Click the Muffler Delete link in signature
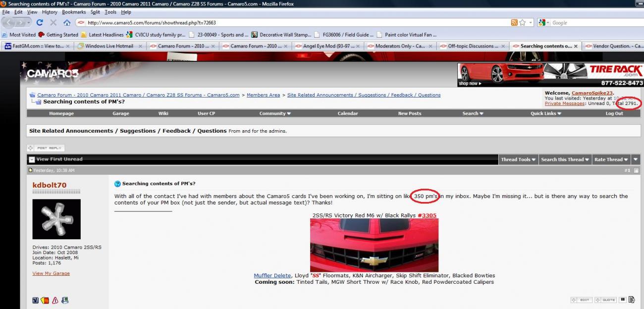Viewport: 644px width, 309px height. pos(272,275)
